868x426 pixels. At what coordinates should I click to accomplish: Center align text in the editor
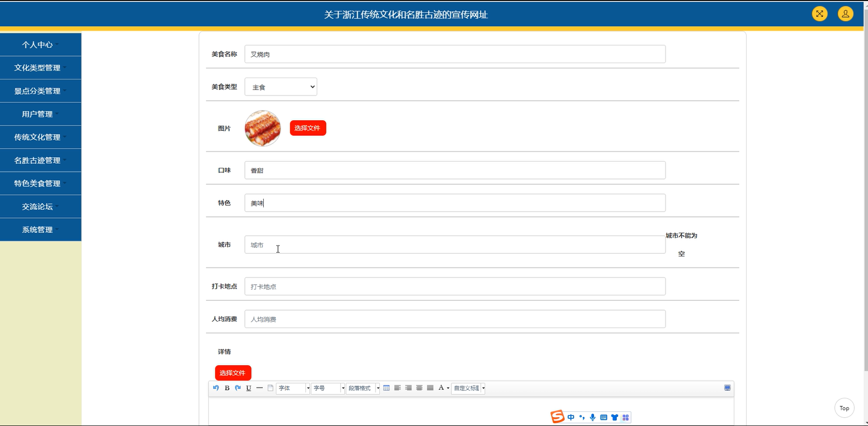pyautogui.click(x=419, y=388)
